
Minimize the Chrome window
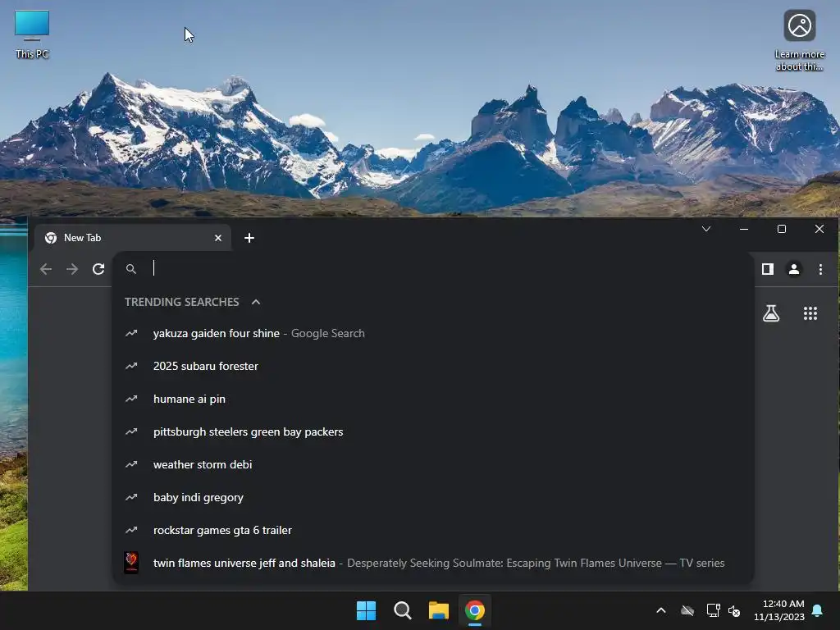click(x=743, y=230)
